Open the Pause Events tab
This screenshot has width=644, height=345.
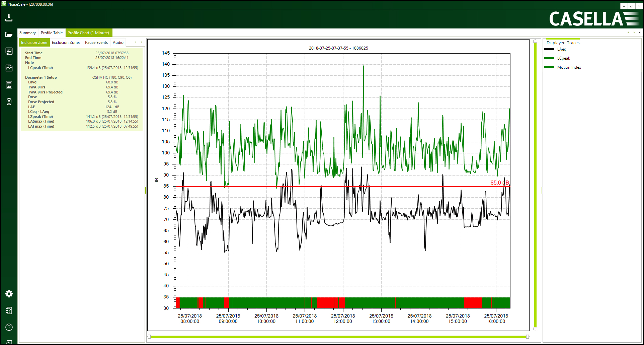click(x=96, y=43)
